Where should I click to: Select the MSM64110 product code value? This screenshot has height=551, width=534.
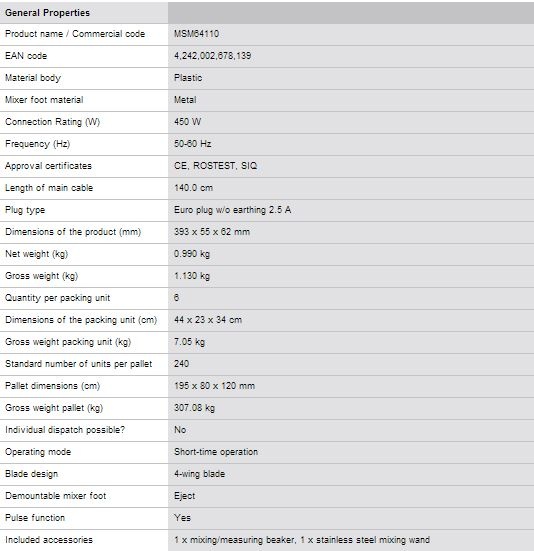[x=196, y=34]
